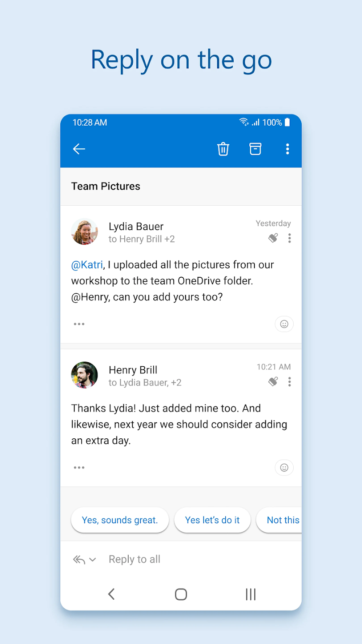Open the reply type dropdown arrow
This screenshot has height=644, width=362.
click(x=93, y=559)
